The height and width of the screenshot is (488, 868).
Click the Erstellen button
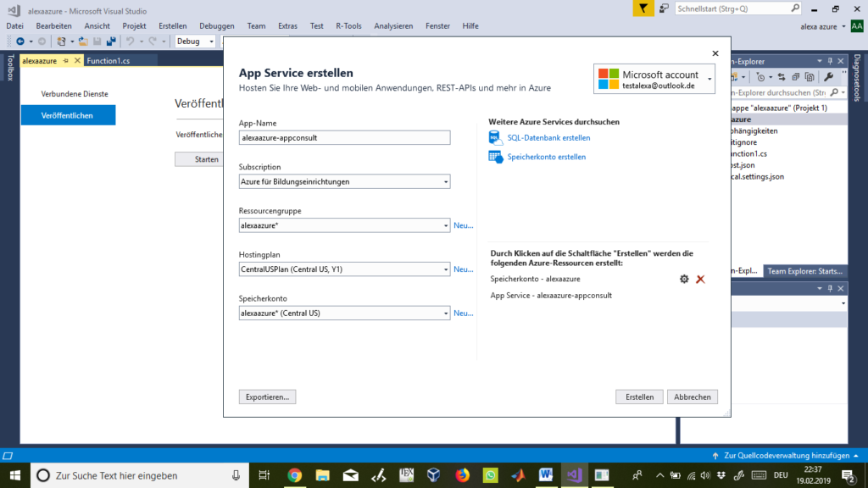639,396
